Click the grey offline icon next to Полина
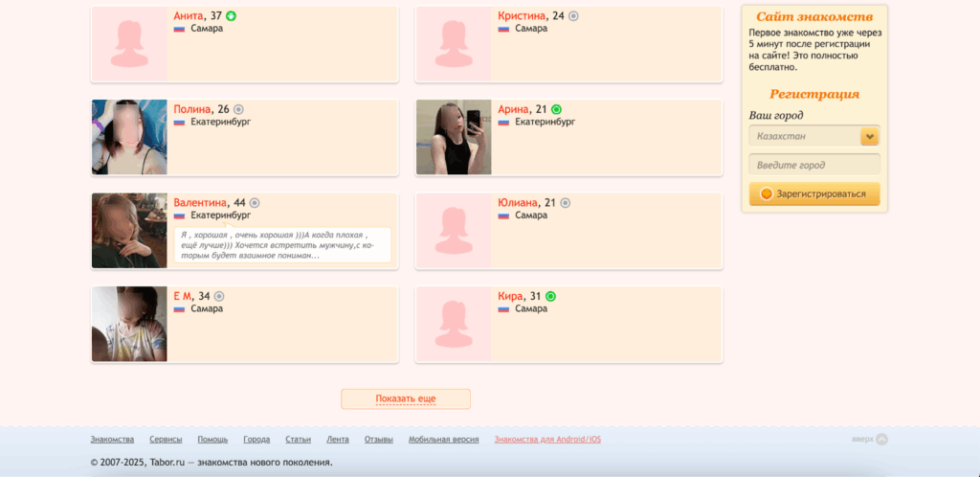Screen dimensions: 980x477 click(238, 109)
